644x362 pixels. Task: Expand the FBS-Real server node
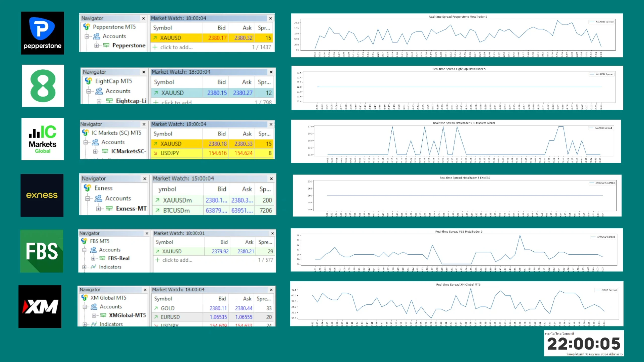[93, 258]
